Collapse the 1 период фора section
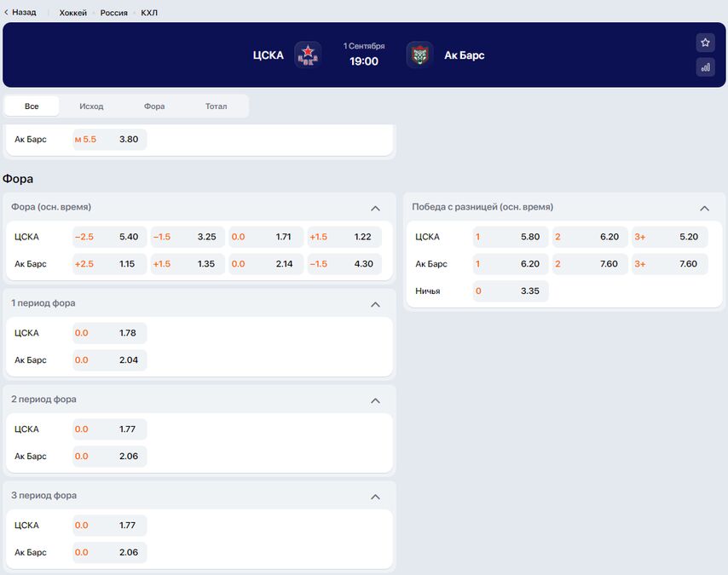 [376, 304]
